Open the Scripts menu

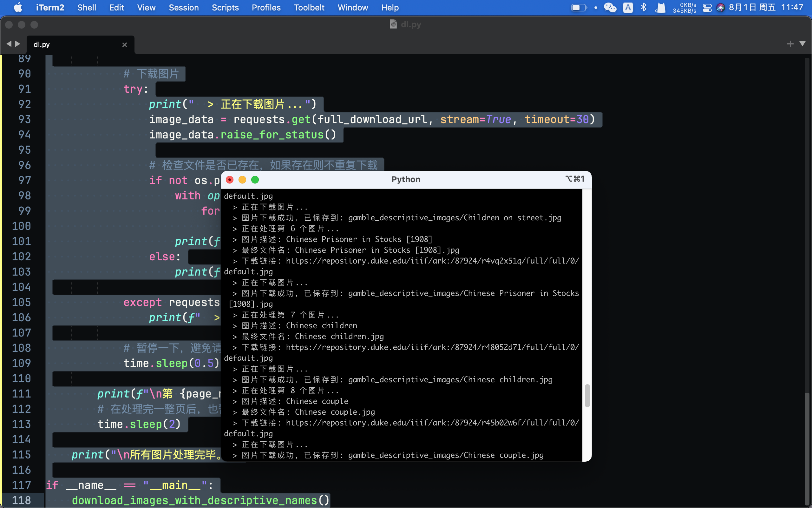coord(225,7)
